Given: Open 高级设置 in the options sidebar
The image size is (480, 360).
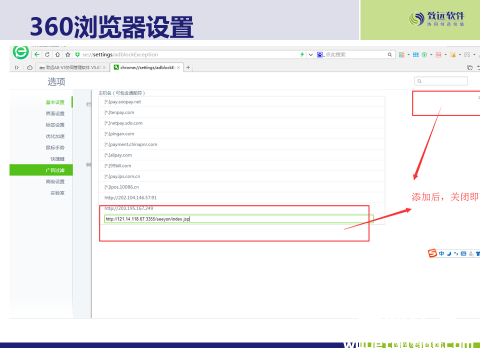Looking at the screenshot, I should click(x=55, y=182).
